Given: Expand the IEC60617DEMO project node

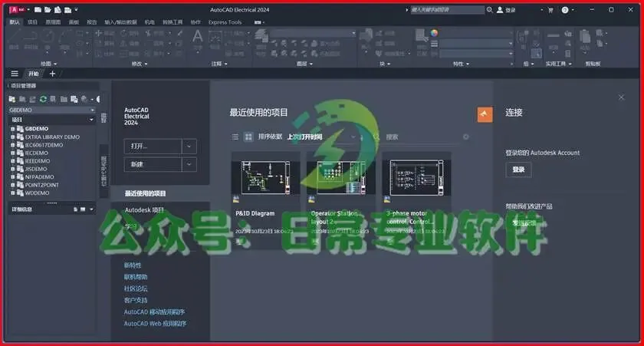Looking at the screenshot, I should pyautogui.click(x=13, y=145).
